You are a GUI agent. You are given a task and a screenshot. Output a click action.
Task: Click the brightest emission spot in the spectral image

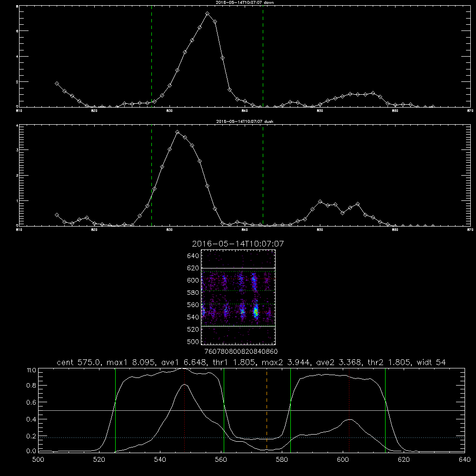pos(256,311)
